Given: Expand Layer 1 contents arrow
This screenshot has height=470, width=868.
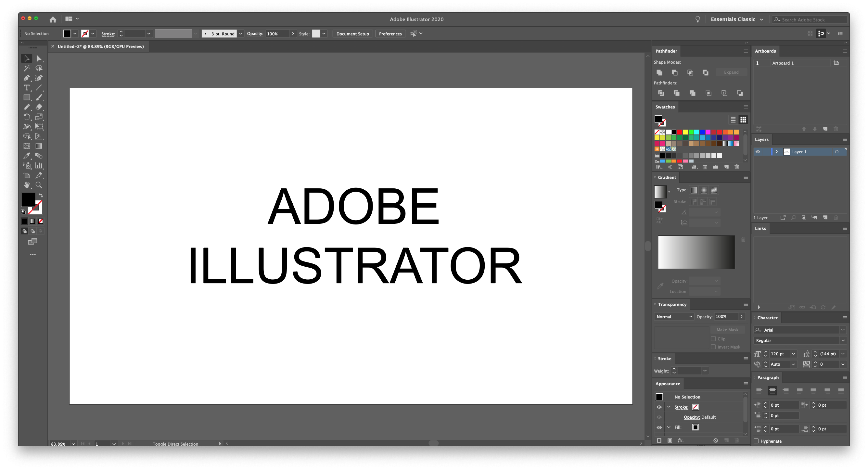Looking at the screenshot, I should point(777,152).
